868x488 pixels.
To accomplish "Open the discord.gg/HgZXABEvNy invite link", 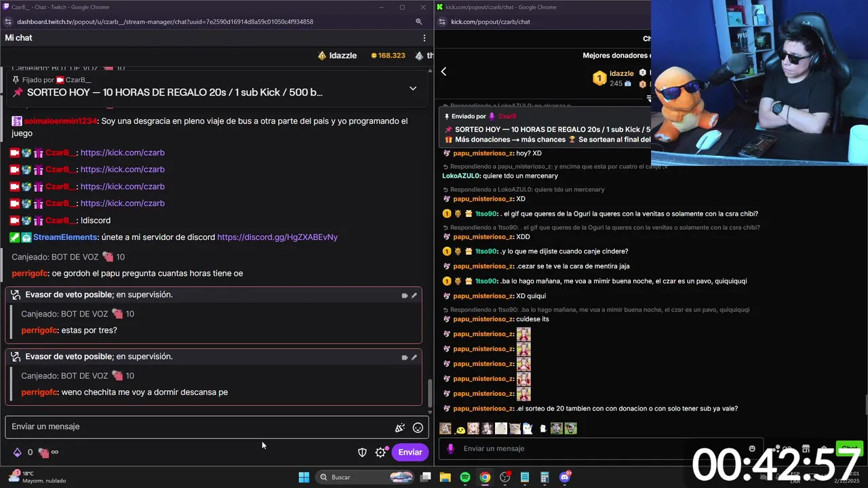I will 277,237.
